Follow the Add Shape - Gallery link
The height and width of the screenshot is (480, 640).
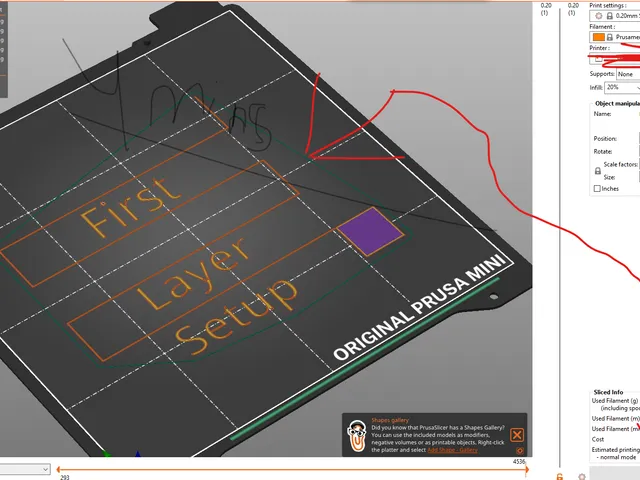coord(452,450)
